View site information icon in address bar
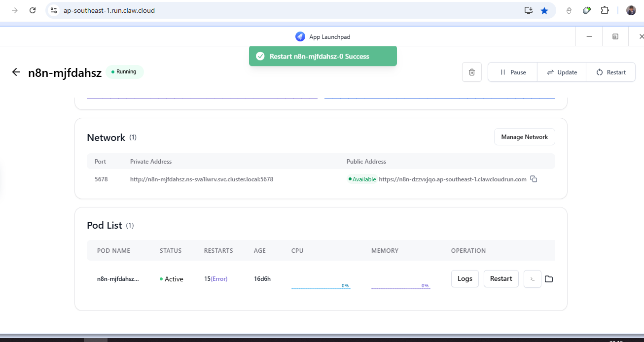 point(54,10)
